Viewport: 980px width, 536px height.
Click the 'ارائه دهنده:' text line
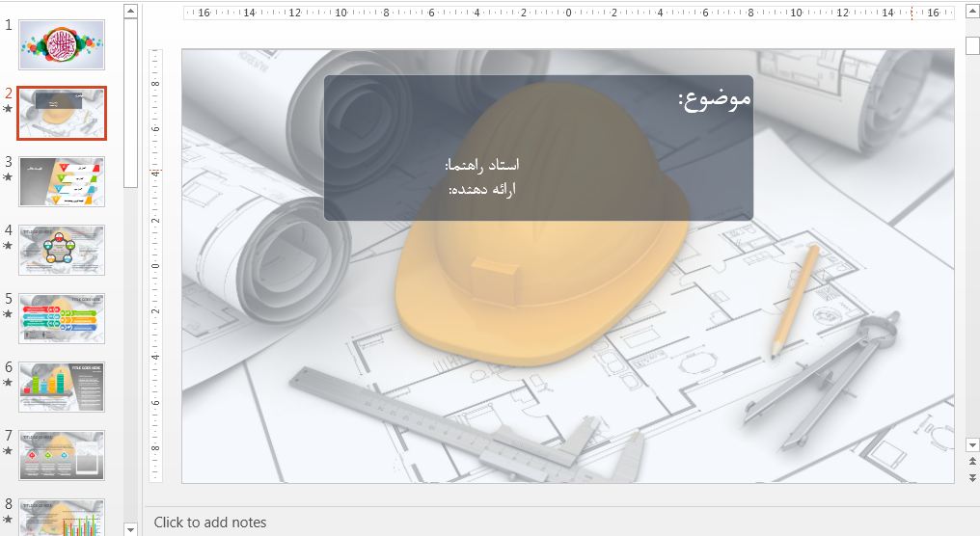(482, 189)
